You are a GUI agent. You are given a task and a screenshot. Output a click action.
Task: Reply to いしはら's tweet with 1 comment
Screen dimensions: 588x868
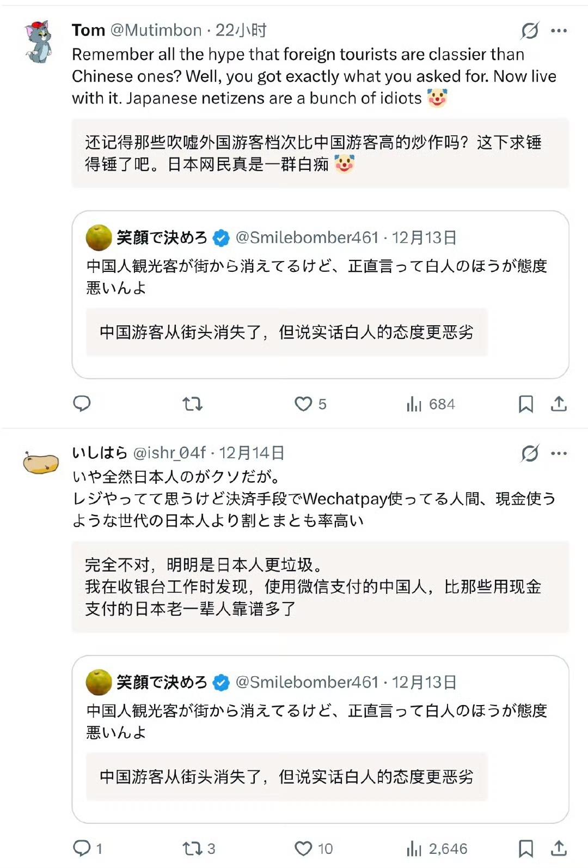[82, 848]
